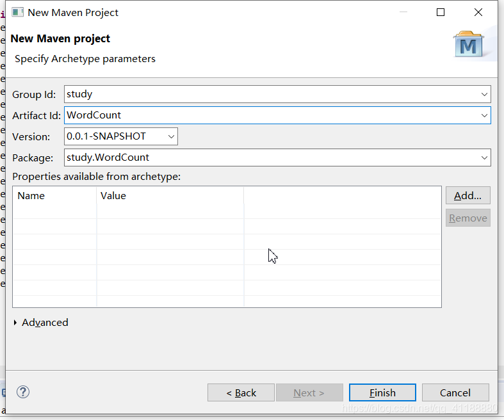Close the New Maven Project dialog
This screenshot has width=504, height=420.
coord(478,13)
